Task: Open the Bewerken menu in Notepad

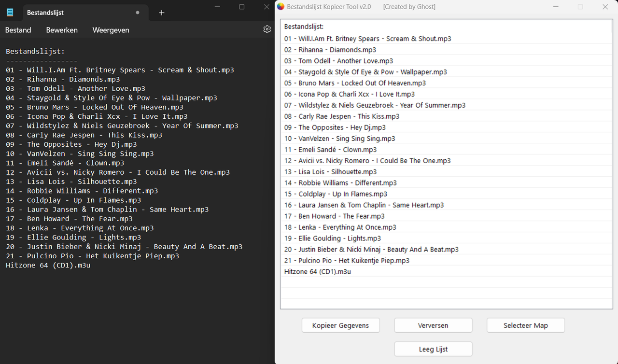Action: 62,30
